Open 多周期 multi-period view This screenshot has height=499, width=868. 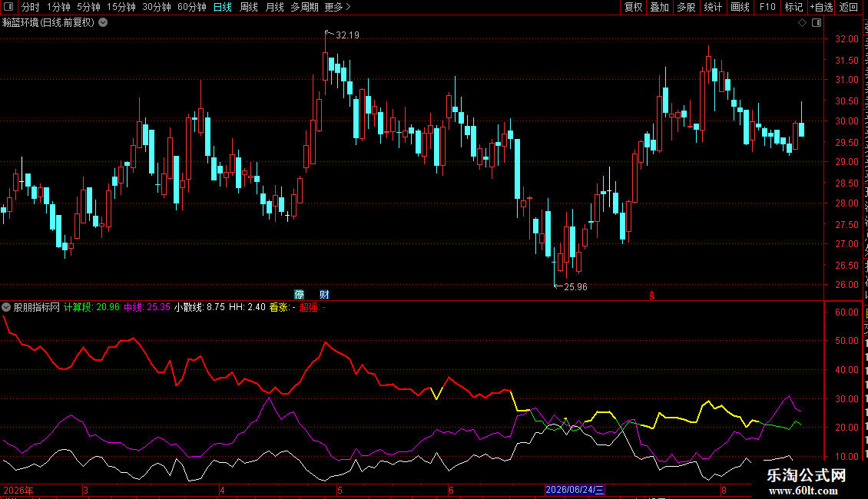[x=304, y=7]
